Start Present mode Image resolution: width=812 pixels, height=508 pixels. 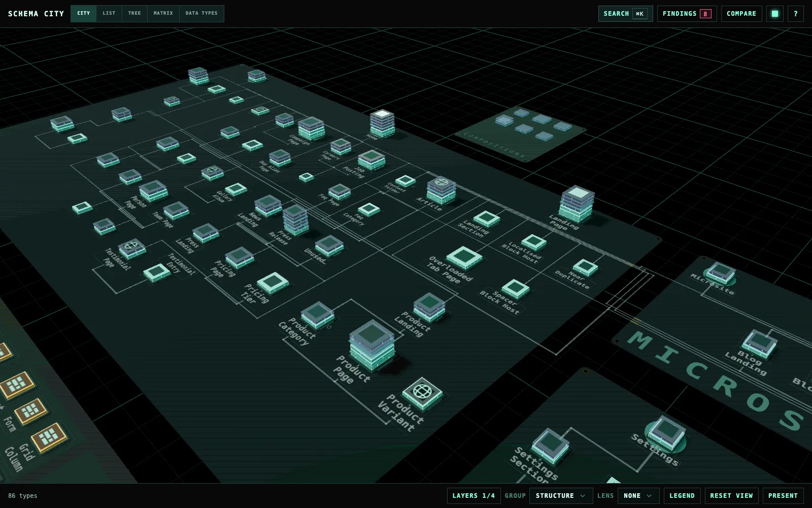click(783, 496)
